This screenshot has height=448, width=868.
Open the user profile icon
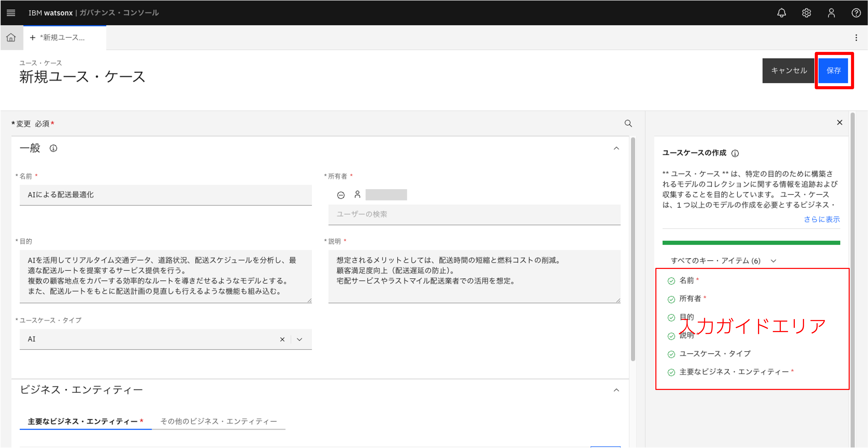831,13
